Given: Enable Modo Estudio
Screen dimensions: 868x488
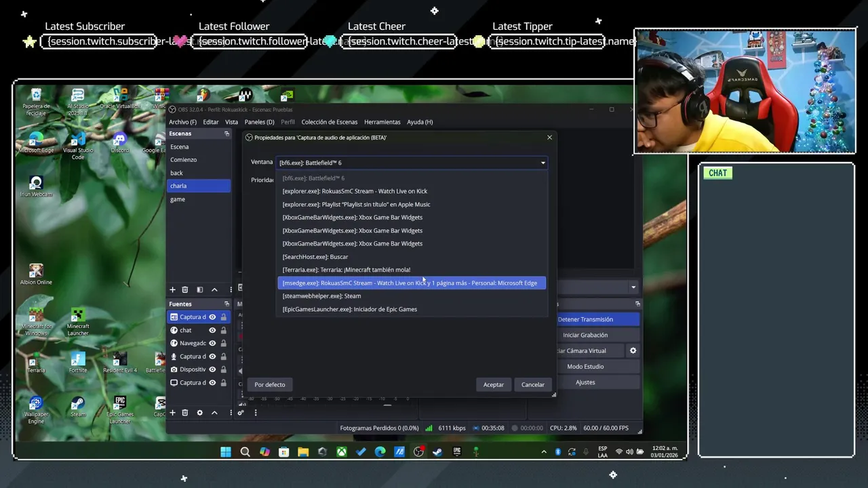Looking at the screenshot, I should click(x=585, y=367).
